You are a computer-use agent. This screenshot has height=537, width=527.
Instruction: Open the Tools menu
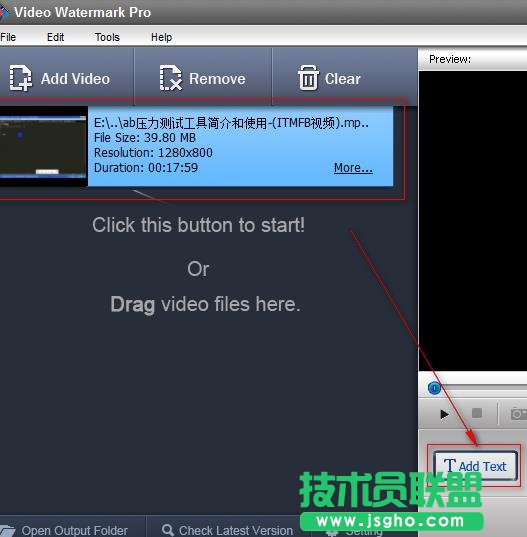[x=107, y=37]
